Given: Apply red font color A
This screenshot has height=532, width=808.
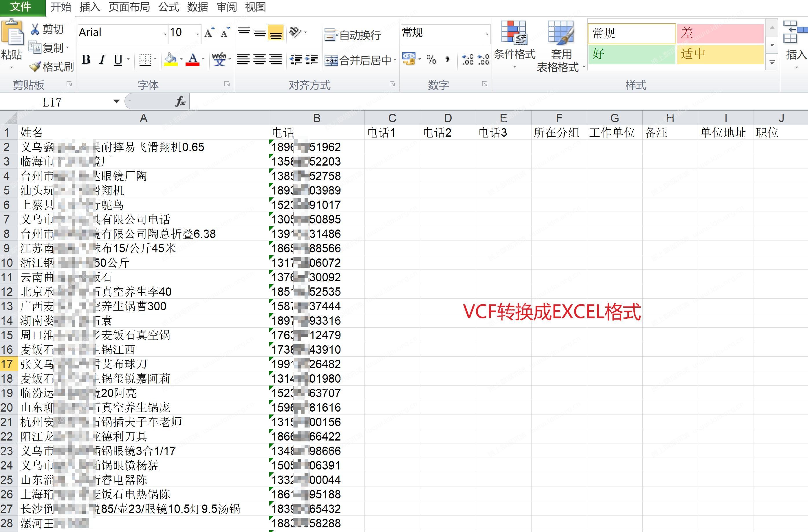Looking at the screenshot, I should 193,59.
